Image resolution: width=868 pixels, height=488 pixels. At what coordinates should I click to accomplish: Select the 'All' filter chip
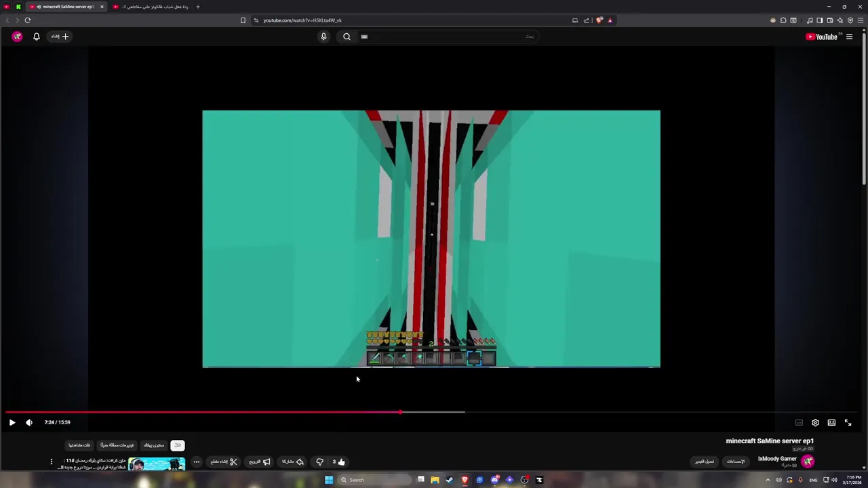pos(178,445)
